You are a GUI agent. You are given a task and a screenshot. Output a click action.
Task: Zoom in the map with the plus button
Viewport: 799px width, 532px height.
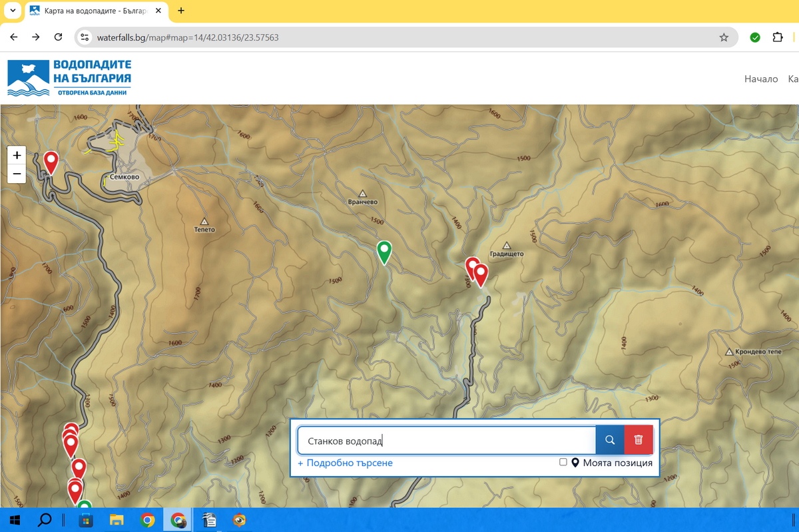[x=17, y=155]
